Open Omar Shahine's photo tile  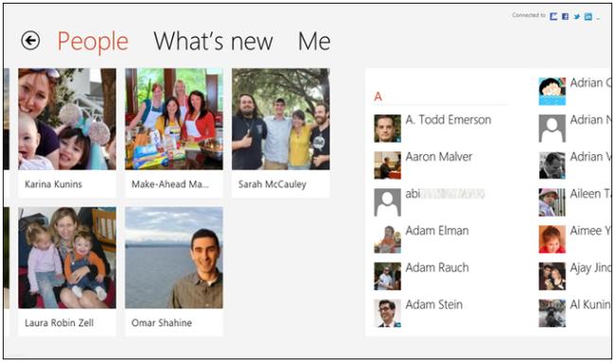point(174,271)
